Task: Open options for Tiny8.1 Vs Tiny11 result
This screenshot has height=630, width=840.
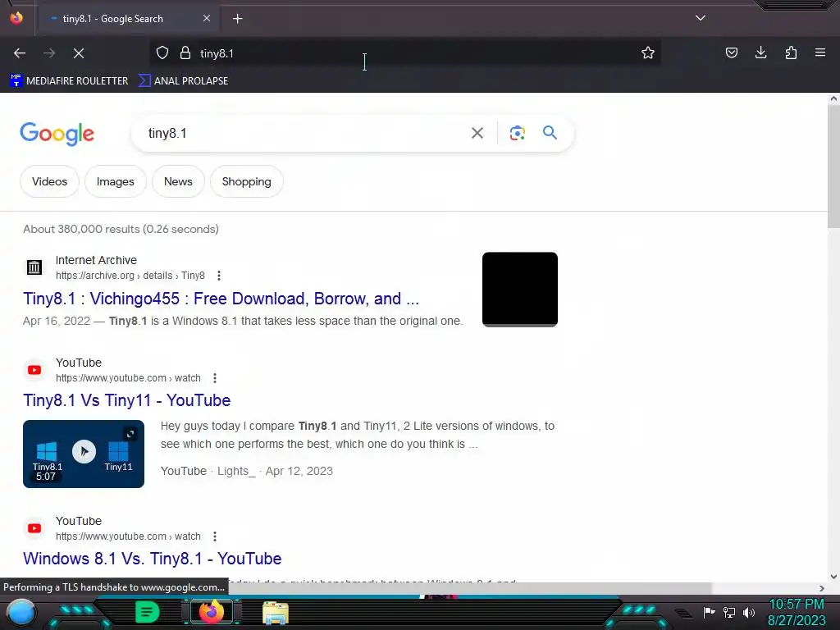Action: (x=215, y=378)
